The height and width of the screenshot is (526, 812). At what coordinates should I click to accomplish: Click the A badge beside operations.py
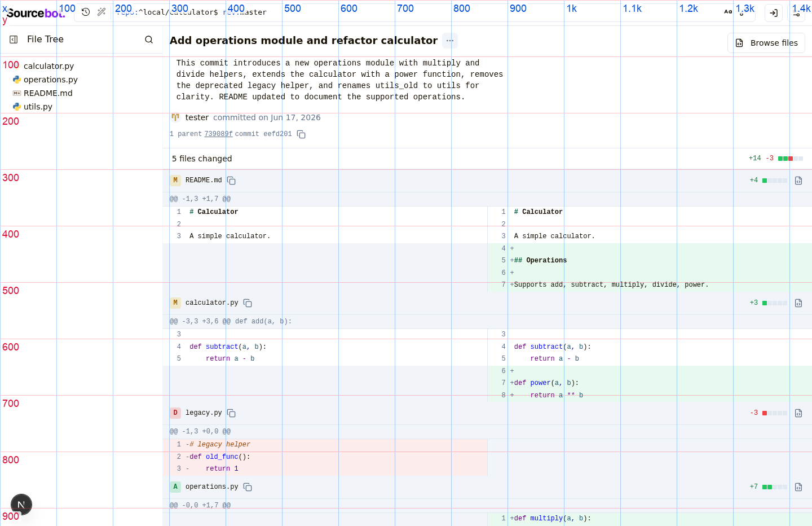175,487
